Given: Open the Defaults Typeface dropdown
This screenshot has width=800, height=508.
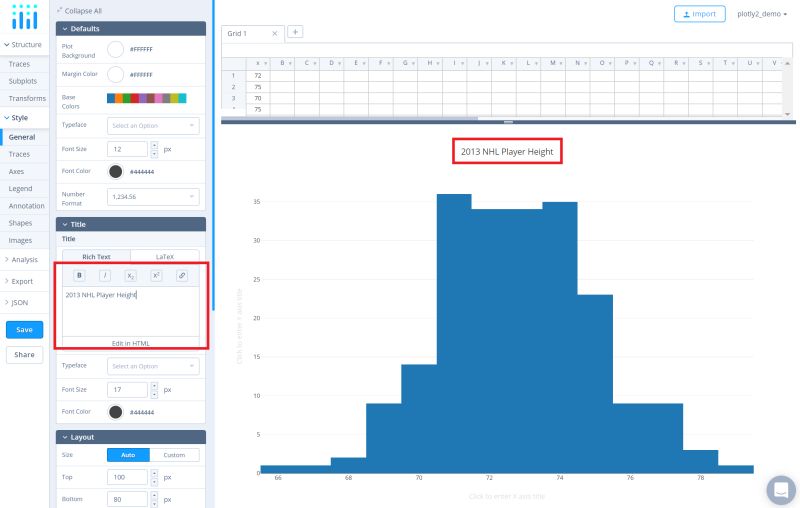Looking at the screenshot, I should [x=153, y=125].
